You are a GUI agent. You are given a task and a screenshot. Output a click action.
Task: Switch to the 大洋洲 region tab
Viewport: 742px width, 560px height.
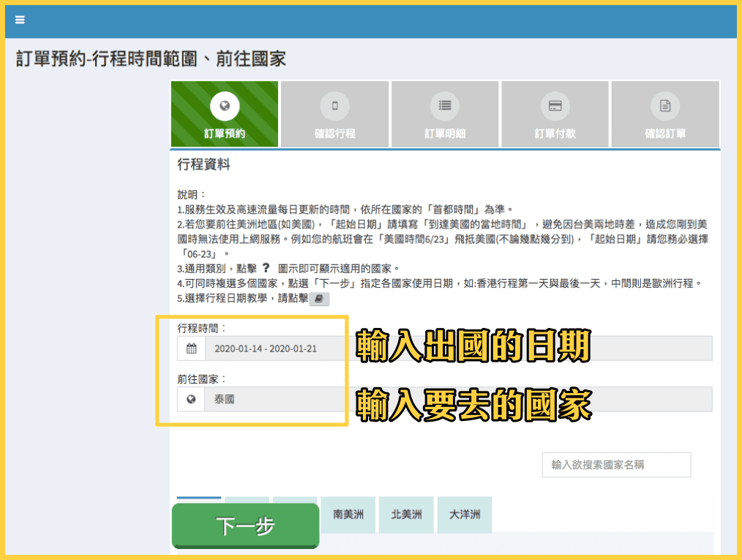click(465, 515)
